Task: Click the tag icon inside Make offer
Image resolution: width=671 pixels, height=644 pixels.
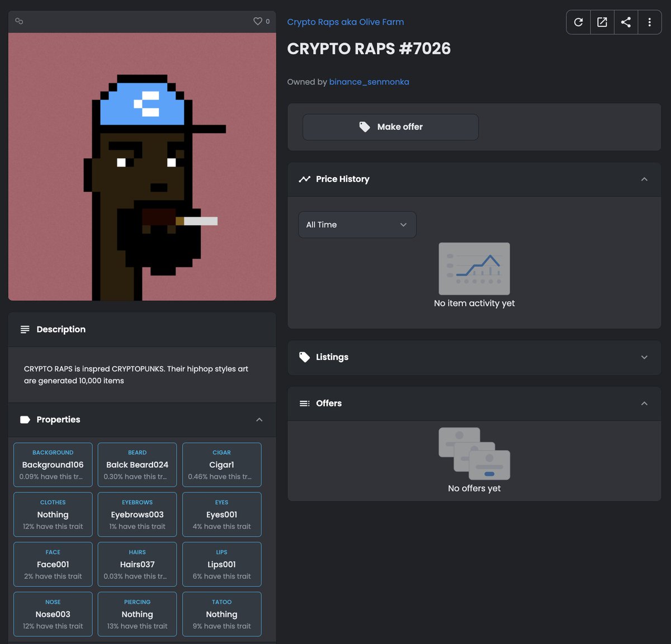Action: pyautogui.click(x=365, y=127)
